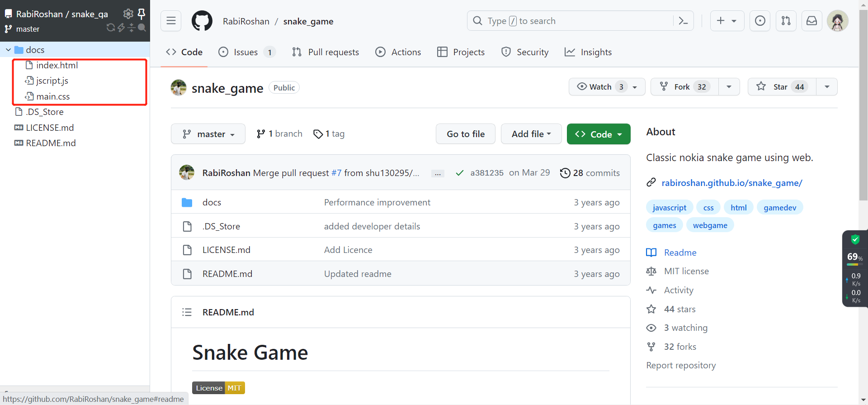This screenshot has width=868, height=405.
Task: Open the notifications inbox icon
Action: 811,21
